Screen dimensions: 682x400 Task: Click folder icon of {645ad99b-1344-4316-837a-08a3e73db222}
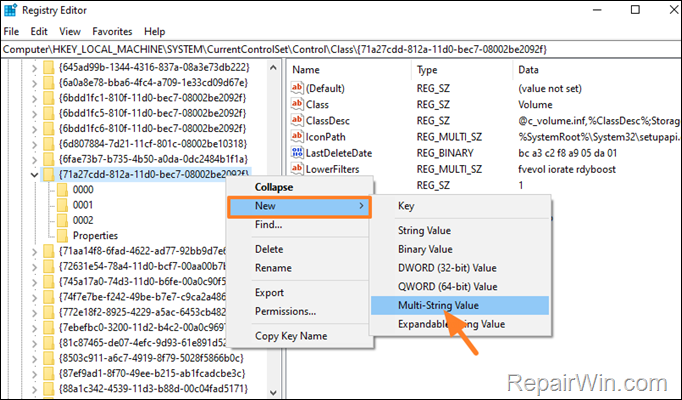click(x=49, y=67)
